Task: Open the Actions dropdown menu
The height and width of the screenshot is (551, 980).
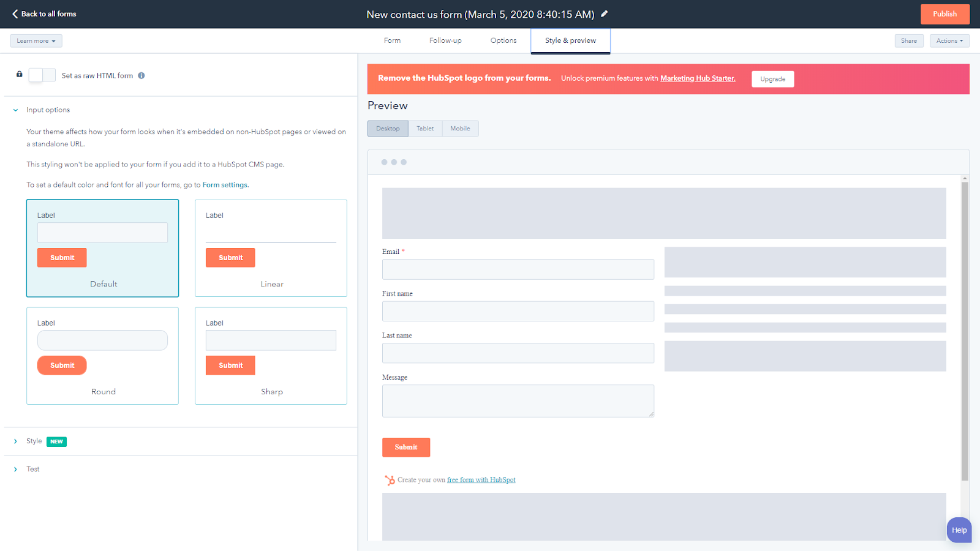Action: point(949,41)
